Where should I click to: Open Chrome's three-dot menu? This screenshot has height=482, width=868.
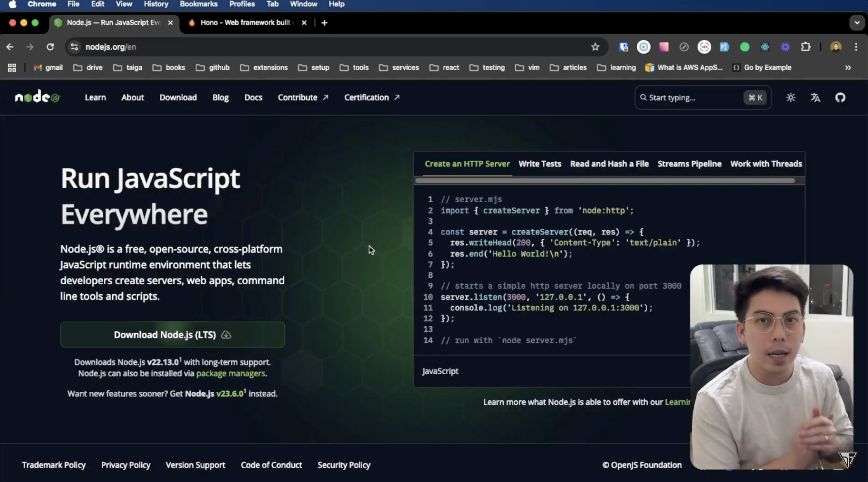click(856, 47)
